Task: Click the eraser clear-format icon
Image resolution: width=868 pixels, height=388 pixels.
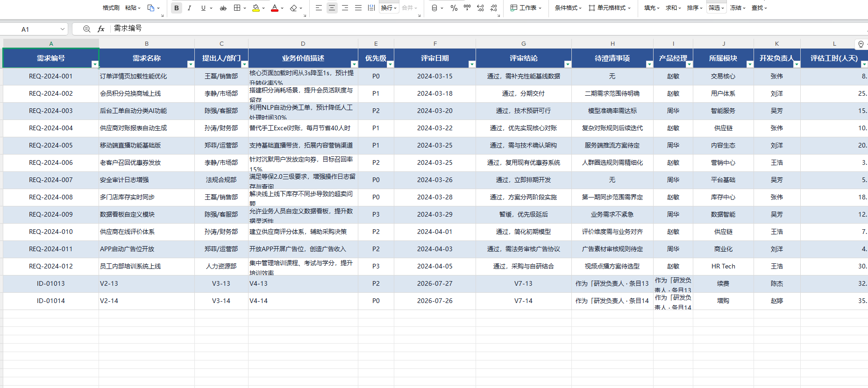Action: point(293,8)
